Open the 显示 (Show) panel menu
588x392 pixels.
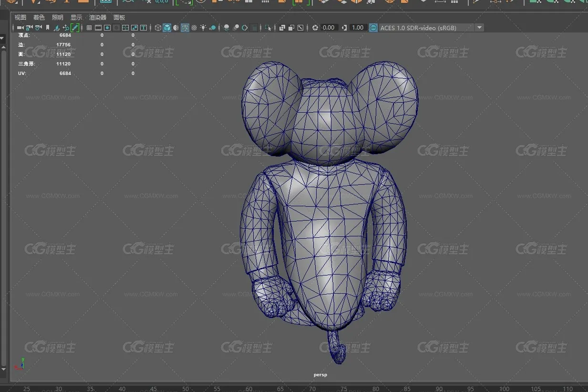point(76,17)
